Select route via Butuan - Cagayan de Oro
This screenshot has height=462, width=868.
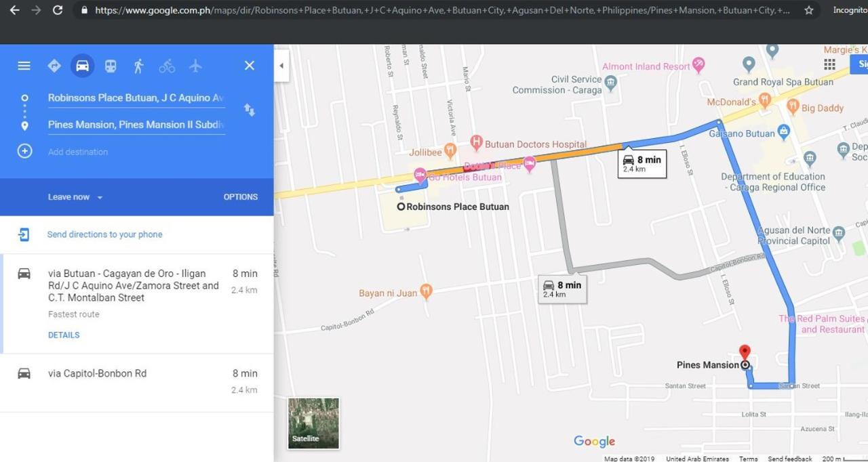pos(137,304)
